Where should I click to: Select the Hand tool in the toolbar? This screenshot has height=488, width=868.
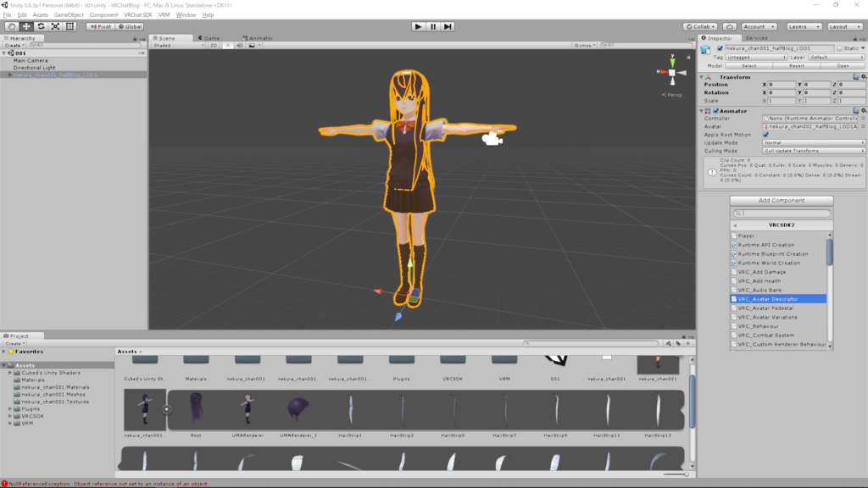(11, 26)
